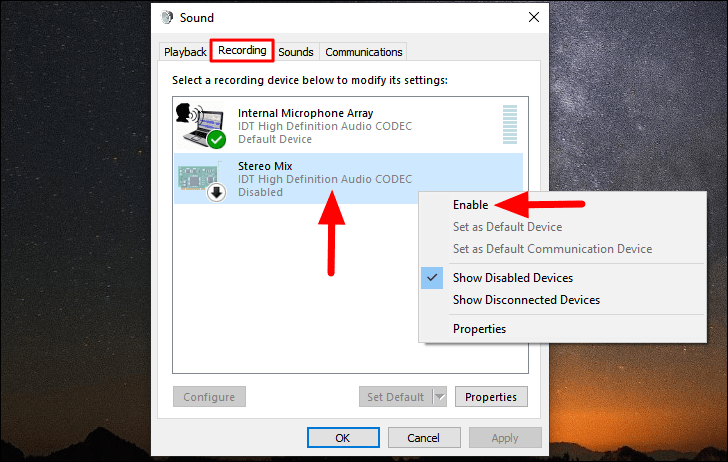728x462 pixels.
Task: Select the Recording tab
Action: click(x=242, y=50)
